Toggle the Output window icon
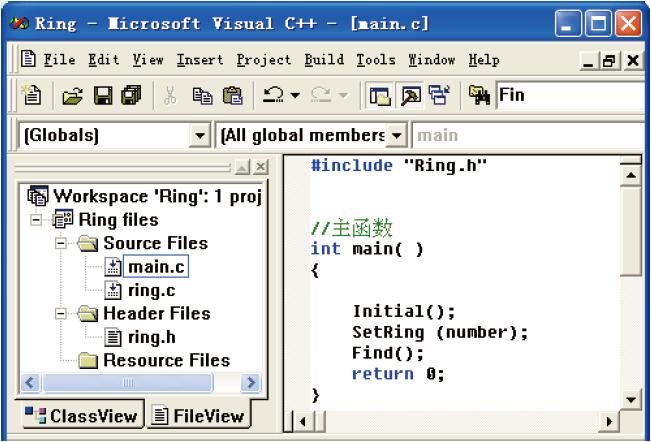651x442 pixels. pos(411,96)
